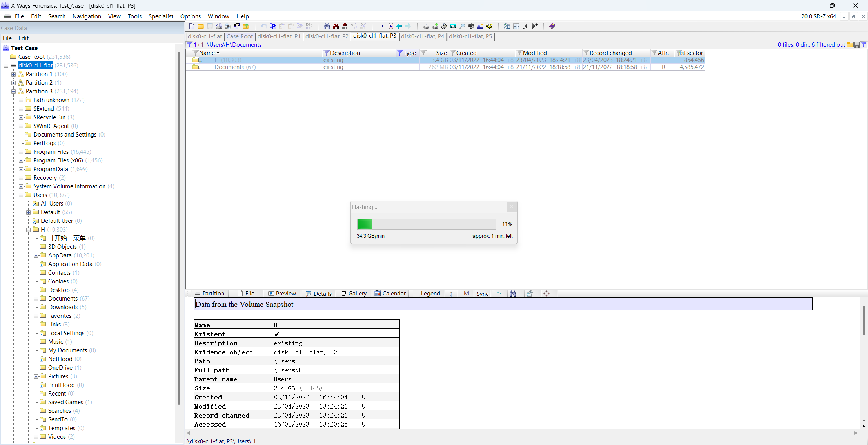The width and height of the screenshot is (868, 445).
Task: Switch to the Calendar view button
Action: pos(390,294)
